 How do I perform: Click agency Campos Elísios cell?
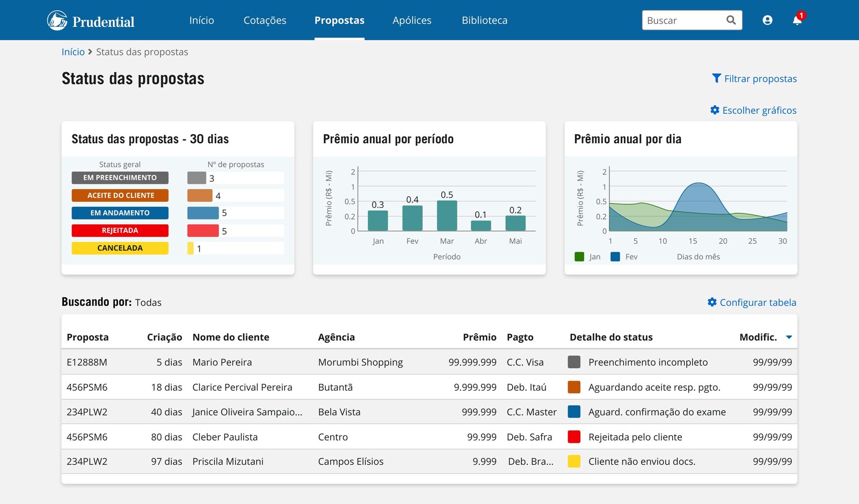pyautogui.click(x=351, y=462)
